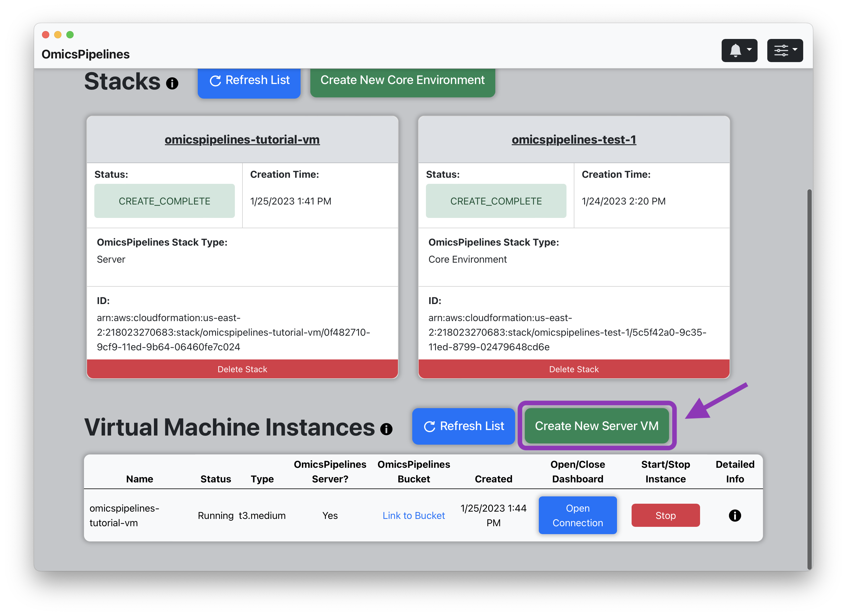This screenshot has height=616, width=847.
Task: Click the Status column header
Action: coord(215,479)
